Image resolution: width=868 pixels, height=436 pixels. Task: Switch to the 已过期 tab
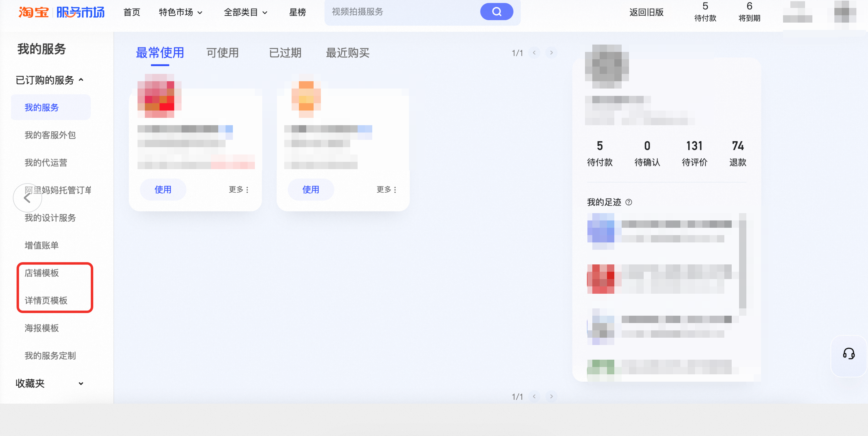285,53
